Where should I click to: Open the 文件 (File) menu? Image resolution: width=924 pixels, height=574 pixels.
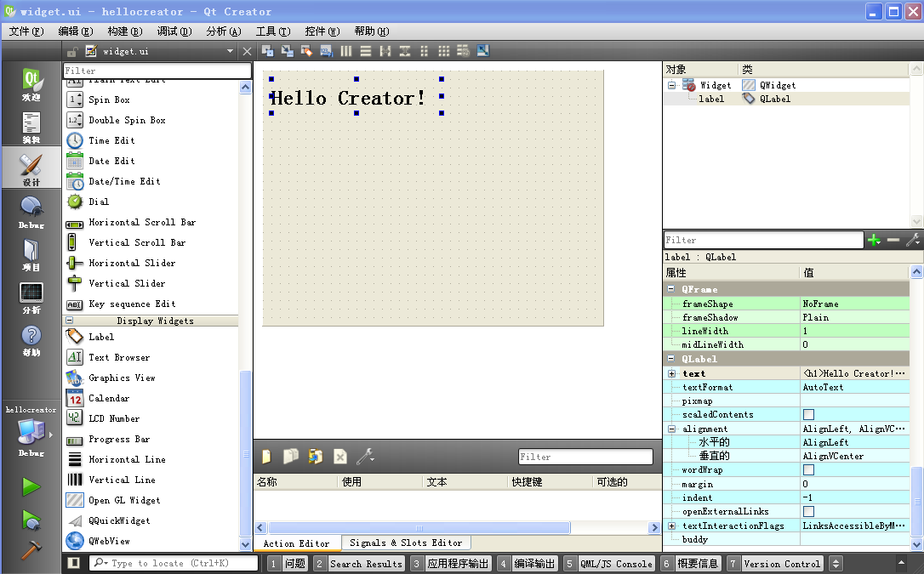26,31
